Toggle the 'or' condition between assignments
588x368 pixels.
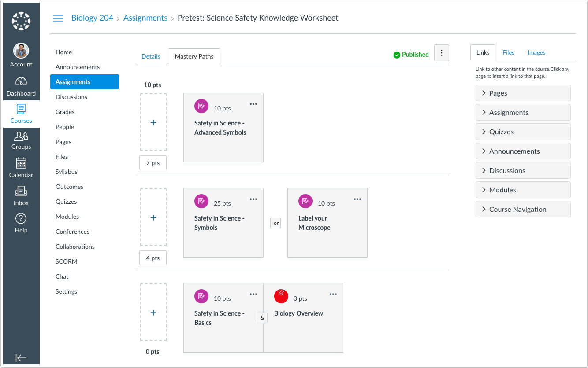pos(275,223)
